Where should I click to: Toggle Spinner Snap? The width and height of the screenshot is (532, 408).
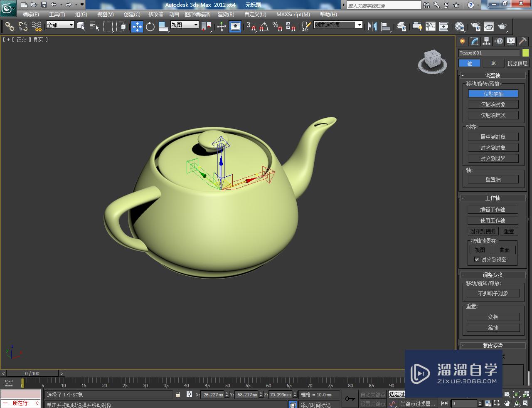pos(291,26)
